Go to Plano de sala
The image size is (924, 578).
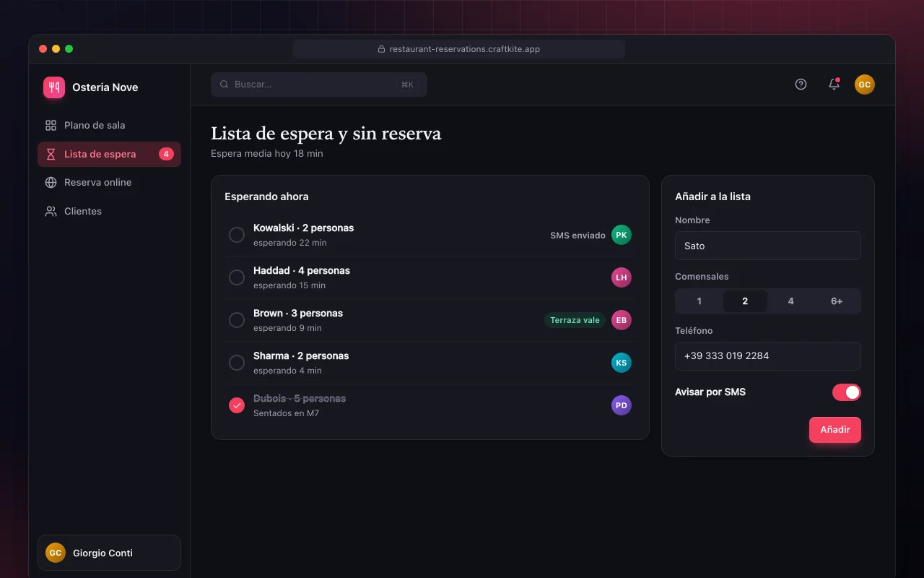(x=109, y=125)
